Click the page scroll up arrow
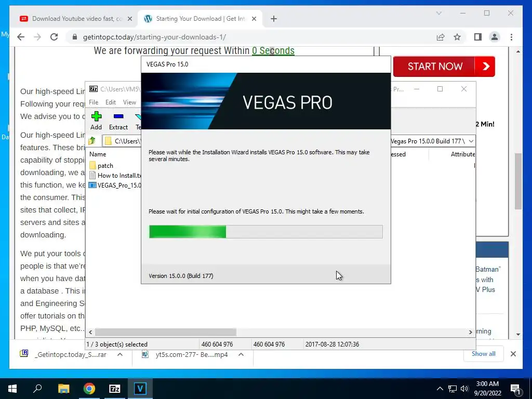532x399 pixels. pos(518,51)
